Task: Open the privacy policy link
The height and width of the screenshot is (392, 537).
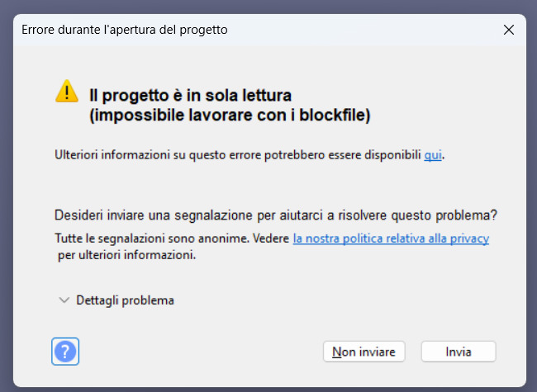Action: pos(391,239)
